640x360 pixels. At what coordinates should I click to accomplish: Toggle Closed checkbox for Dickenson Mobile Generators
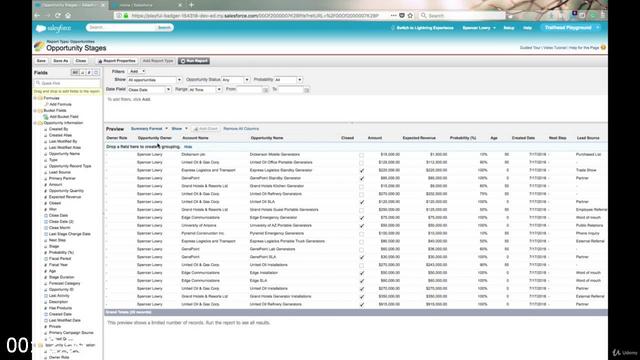point(361,155)
